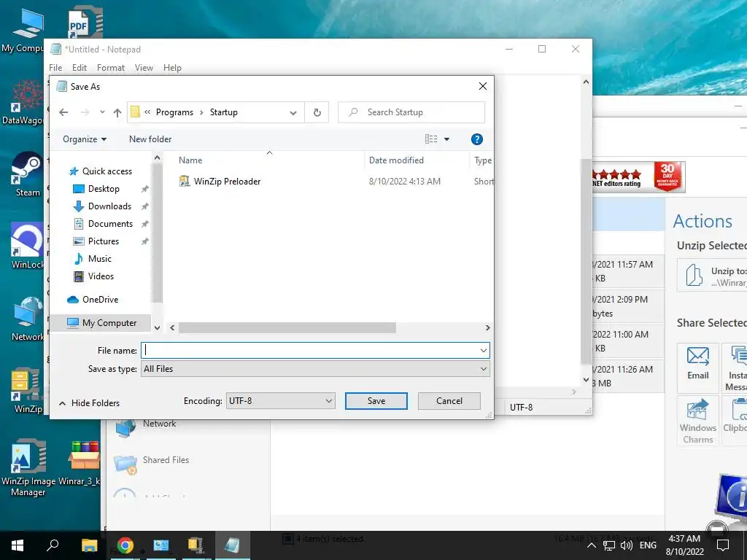Open Documents in navigation pane
The width and height of the screenshot is (747, 560).
(x=110, y=224)
